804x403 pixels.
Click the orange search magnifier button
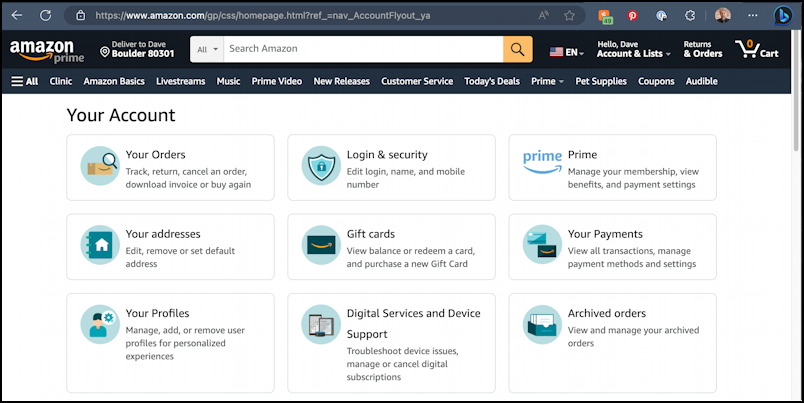pyautogui.click(x=517, y=49)
